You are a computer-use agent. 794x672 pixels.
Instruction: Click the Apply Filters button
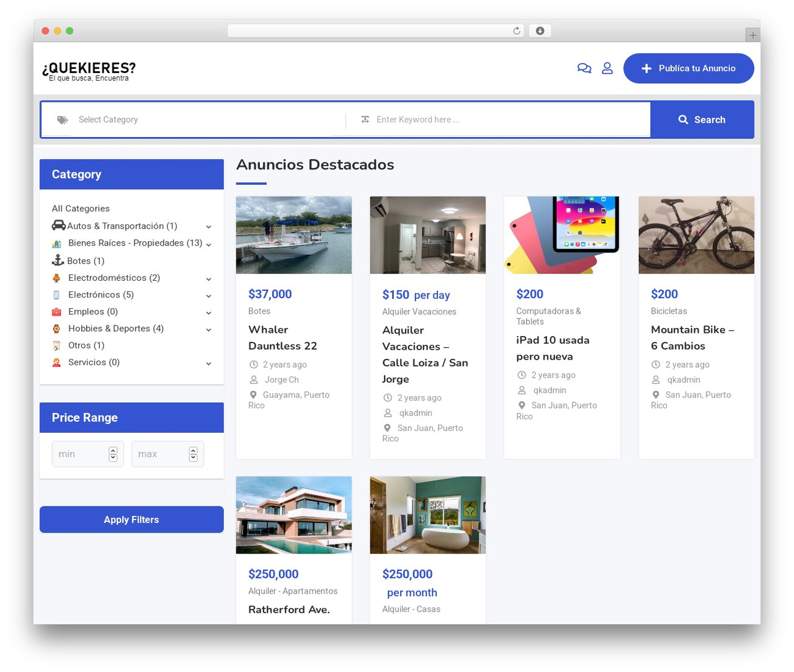(132, 519)
